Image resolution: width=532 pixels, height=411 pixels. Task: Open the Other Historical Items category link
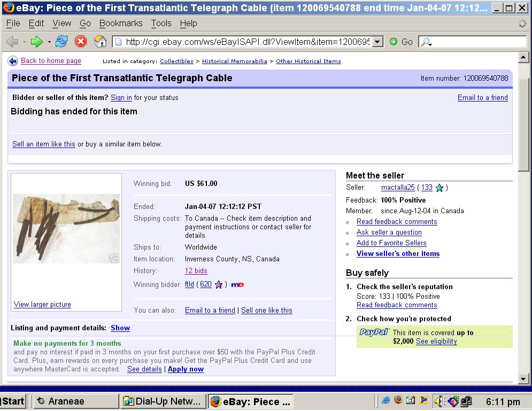coord(309,61)
